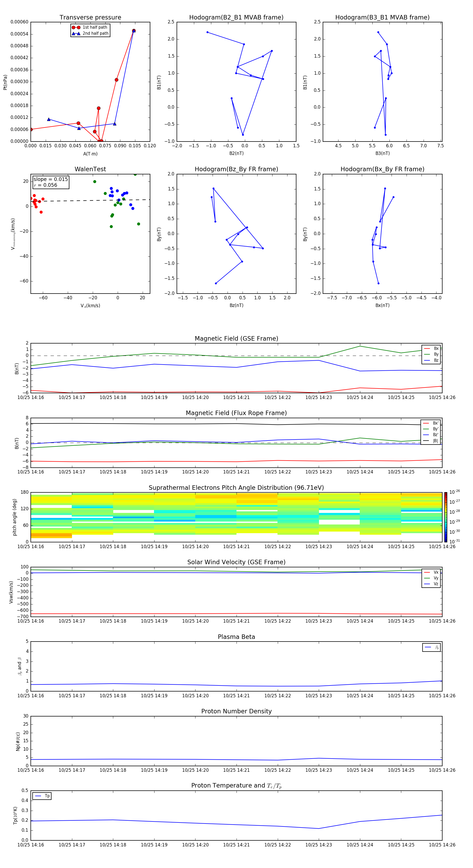Click the 'By' legend entry in GSE plot
This screenshot has width=473, height=868.
point(431,354)
